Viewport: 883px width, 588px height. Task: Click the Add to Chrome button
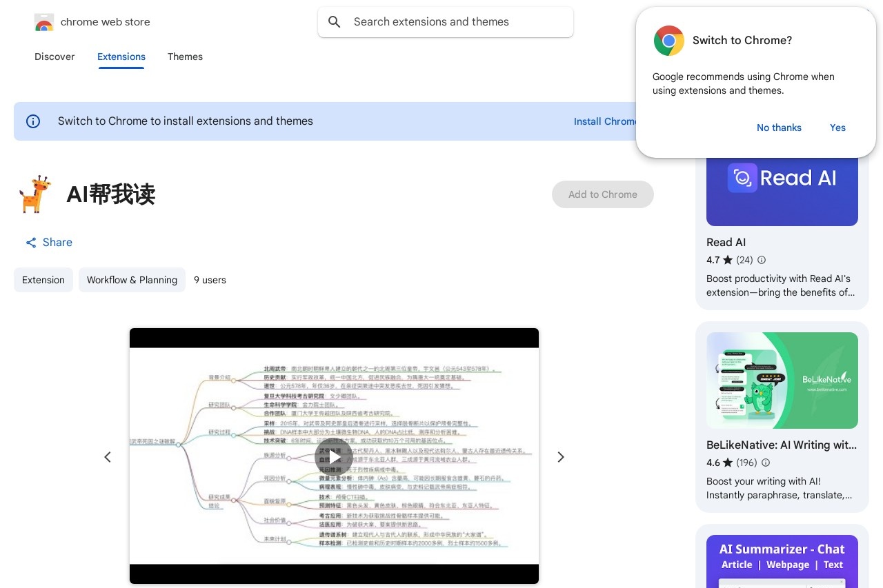(x=603, y=194)
